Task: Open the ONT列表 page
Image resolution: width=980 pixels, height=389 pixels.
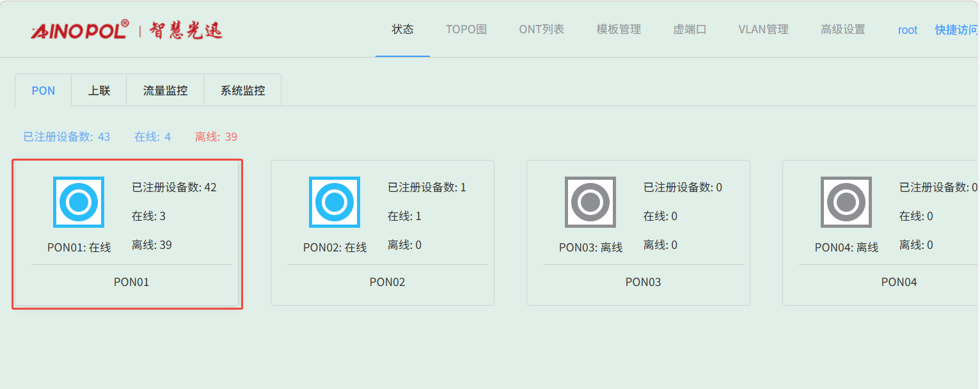Action: [541, 29]
